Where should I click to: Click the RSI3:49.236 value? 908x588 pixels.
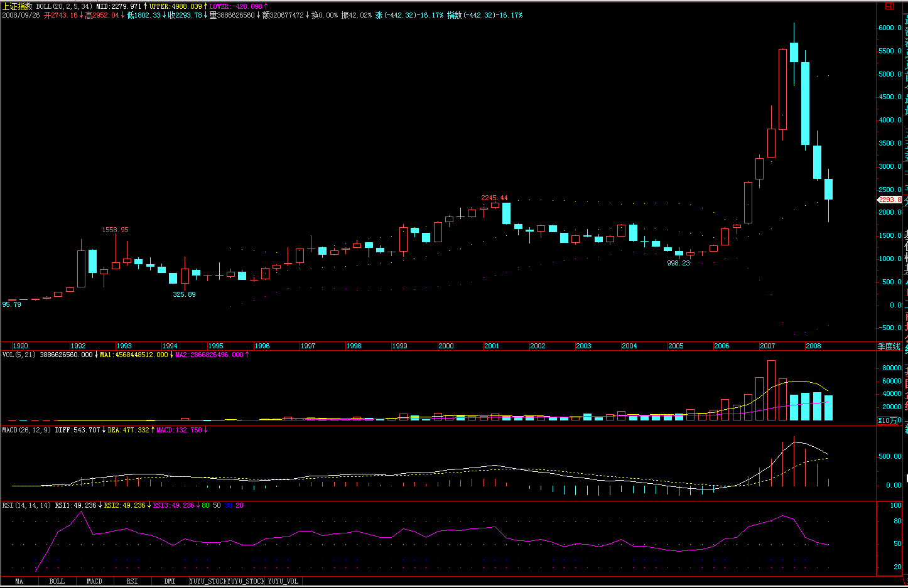point(173,505)
